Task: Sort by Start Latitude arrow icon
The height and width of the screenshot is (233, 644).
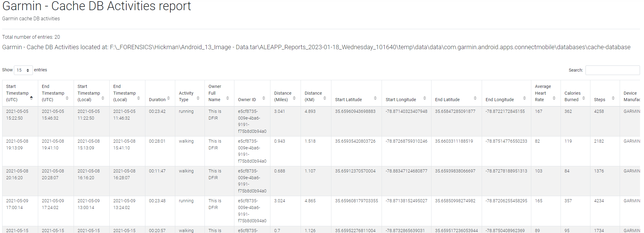Action: (x=375, y=98)
